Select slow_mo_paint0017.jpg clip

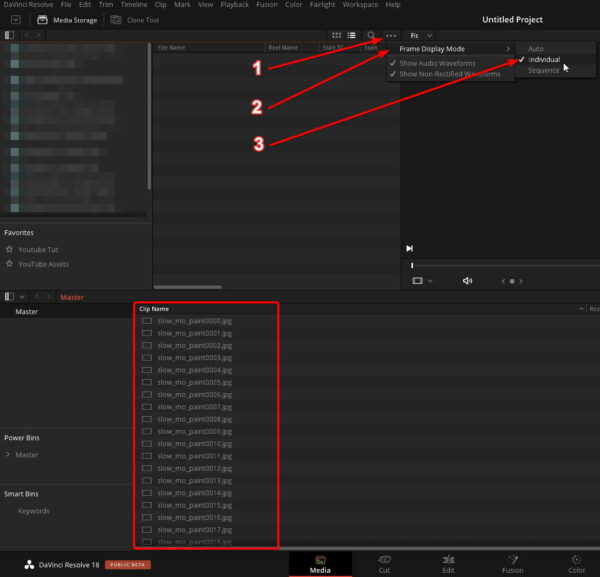tap(194, 530)
